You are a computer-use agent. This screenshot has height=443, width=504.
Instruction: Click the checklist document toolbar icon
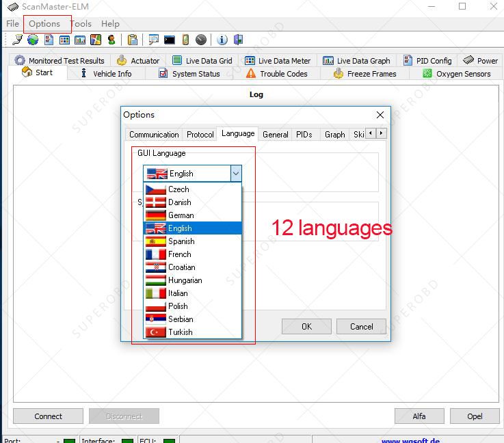(49, 40)
